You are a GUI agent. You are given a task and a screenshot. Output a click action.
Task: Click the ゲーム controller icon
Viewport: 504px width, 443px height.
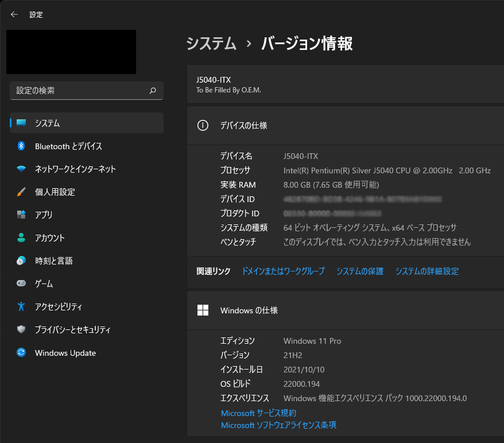(21, 283)
